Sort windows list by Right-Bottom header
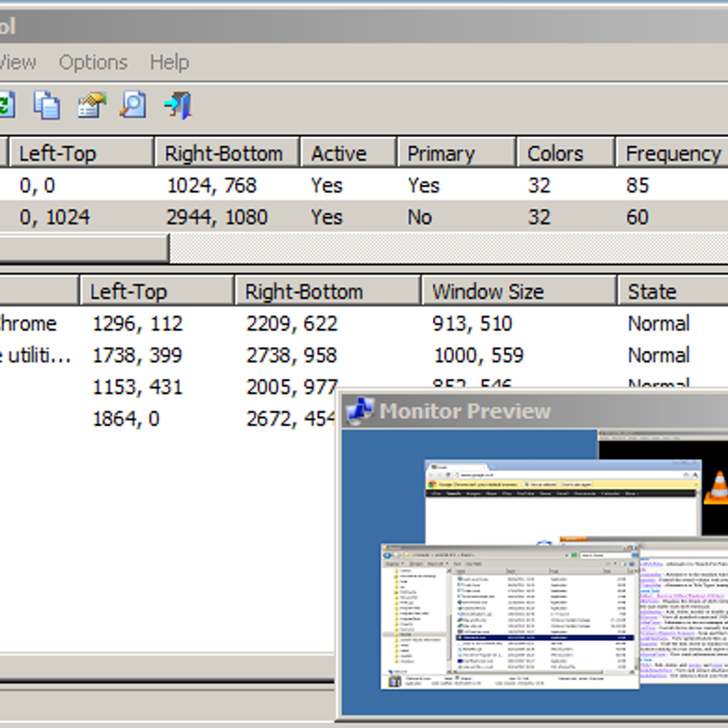Screen dimensions: 728x728 328,291
